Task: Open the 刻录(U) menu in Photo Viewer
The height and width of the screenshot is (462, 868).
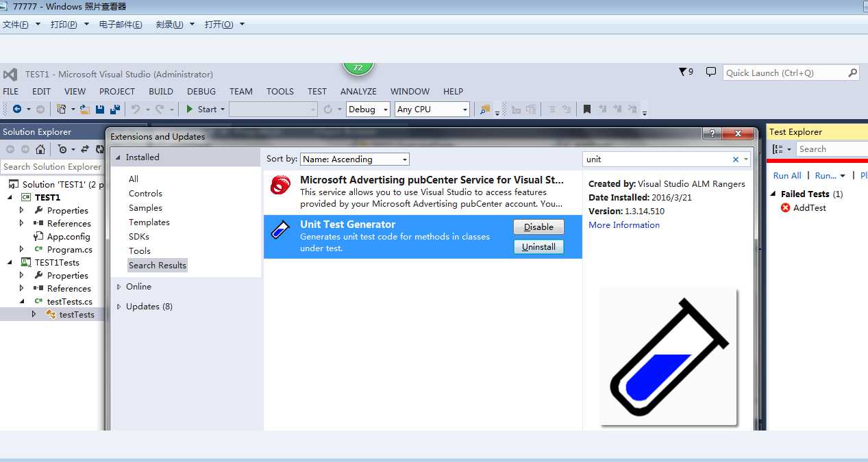Action: [x=170, y=25]
